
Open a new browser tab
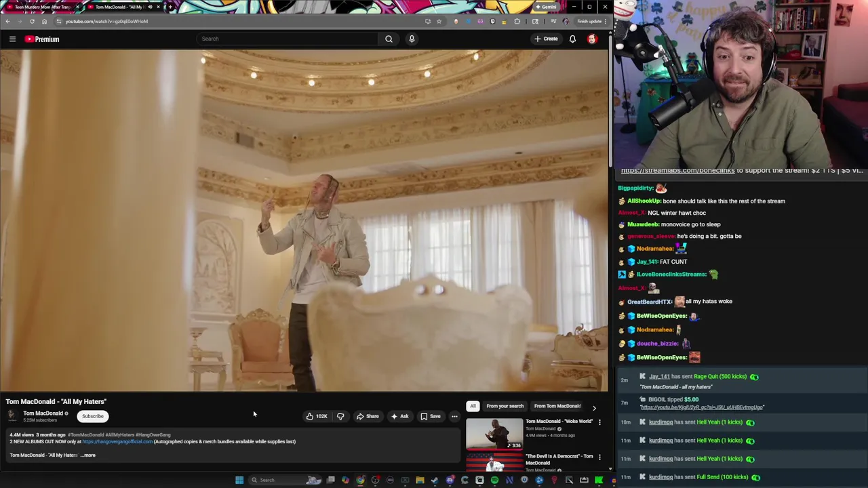tap(170, 7)
